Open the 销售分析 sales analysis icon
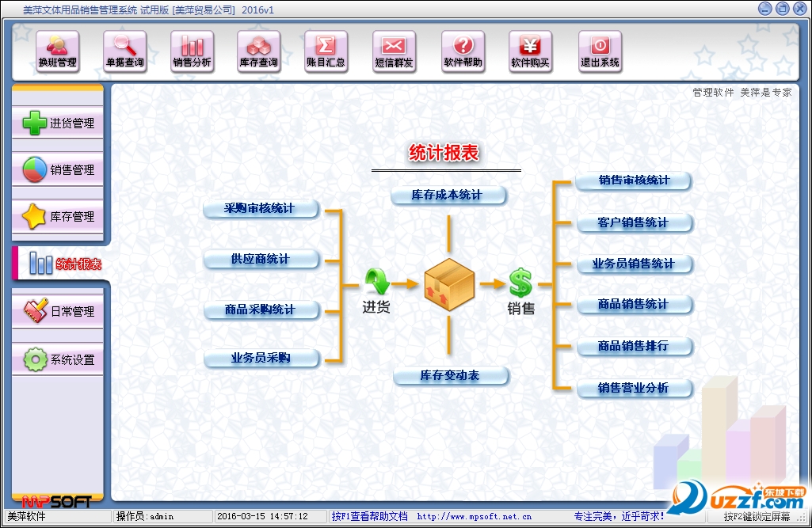The height and width of the screenshot is (528, 812). [193, 51]
